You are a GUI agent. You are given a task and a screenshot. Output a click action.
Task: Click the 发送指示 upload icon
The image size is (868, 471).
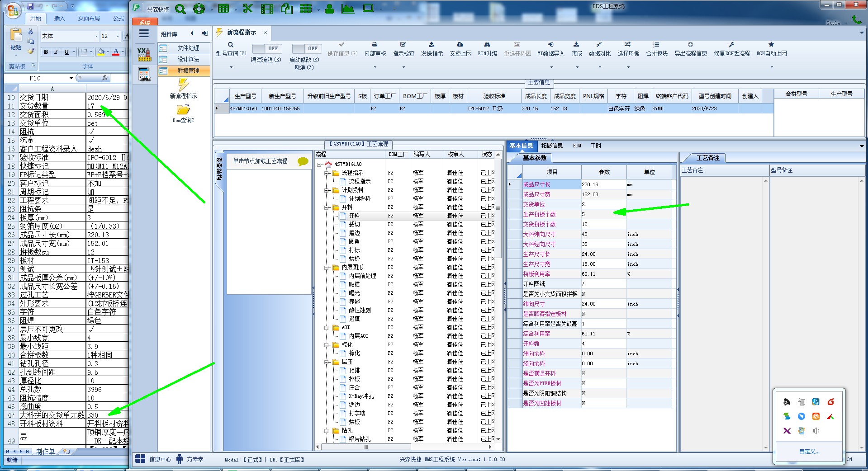point(432,45)
